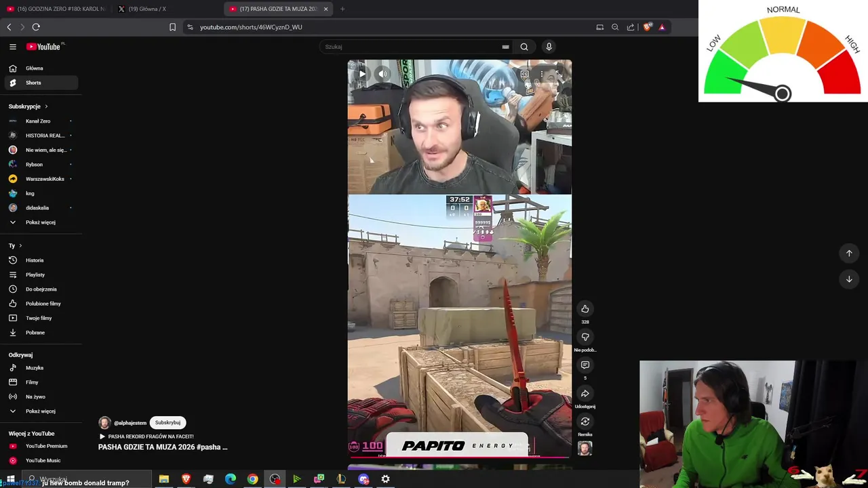Reload the page in the browser
Viewport: 868px width, 488px height.
[36, 27]
